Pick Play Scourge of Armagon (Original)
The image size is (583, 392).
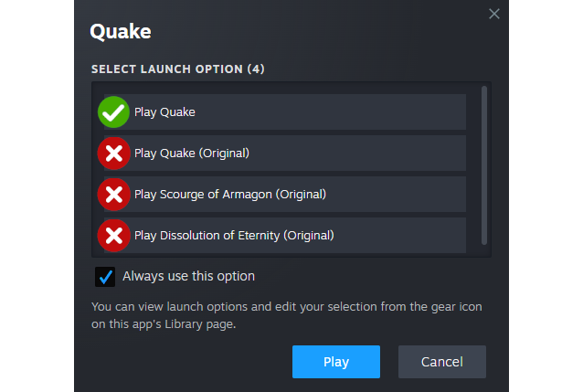tap(230, 195)
